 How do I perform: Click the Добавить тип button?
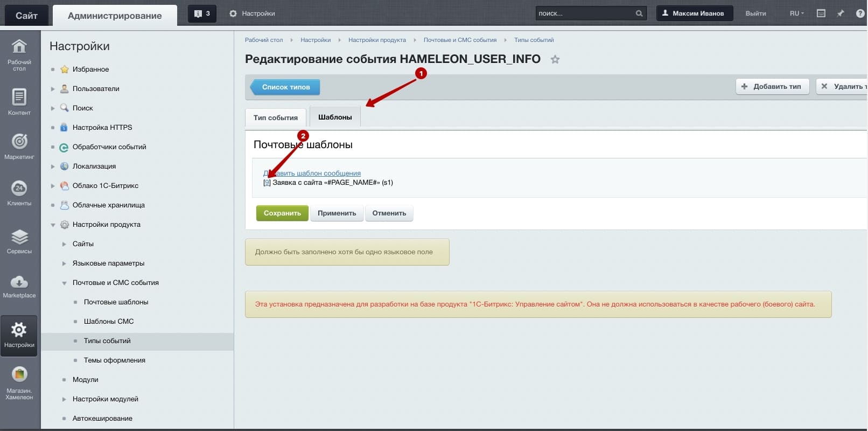tap(772, 86)
